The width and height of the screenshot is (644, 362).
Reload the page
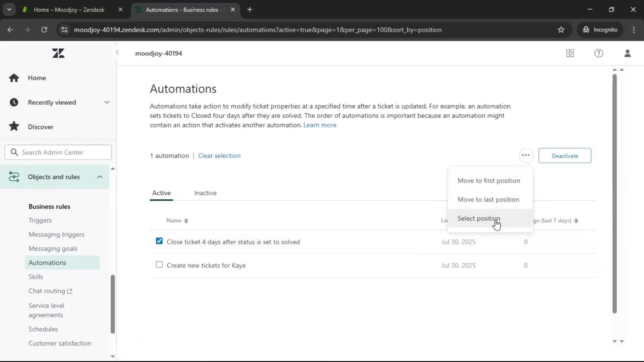tap(44, 30)
